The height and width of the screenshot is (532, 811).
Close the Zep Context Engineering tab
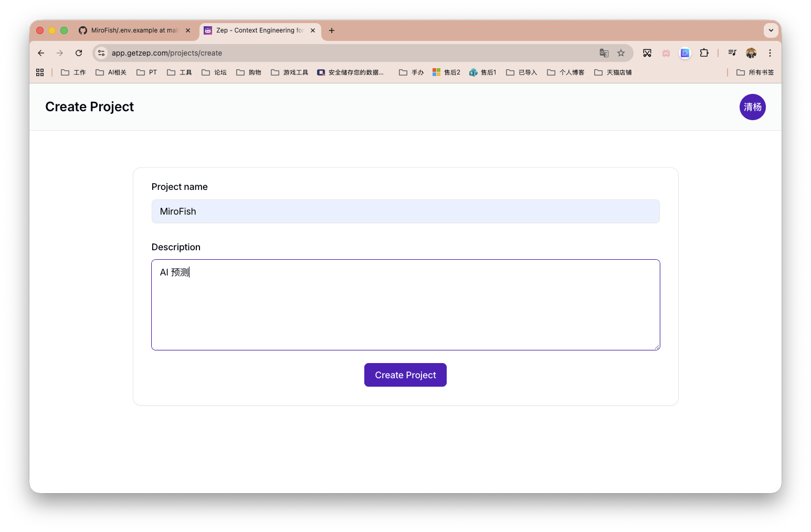[313, 30]
